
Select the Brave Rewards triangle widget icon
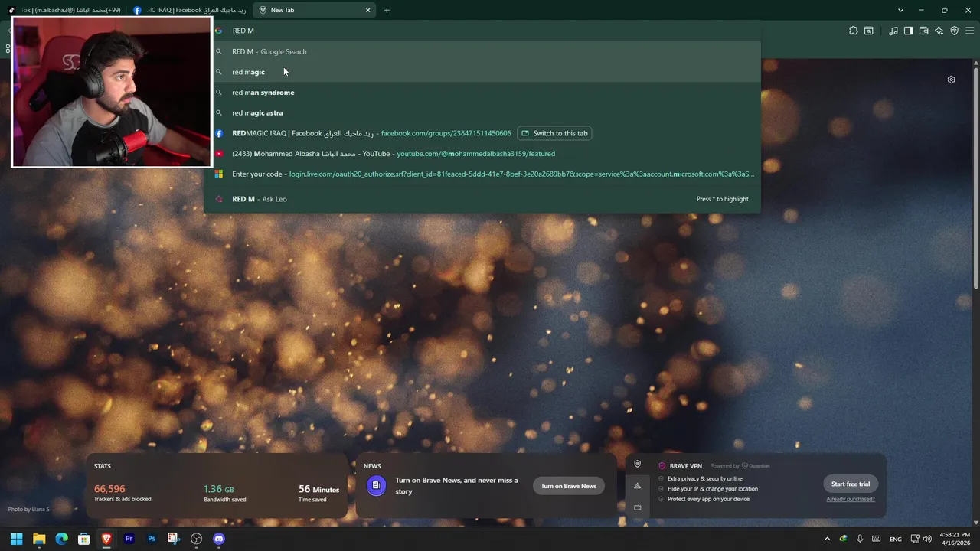point(637,486)
